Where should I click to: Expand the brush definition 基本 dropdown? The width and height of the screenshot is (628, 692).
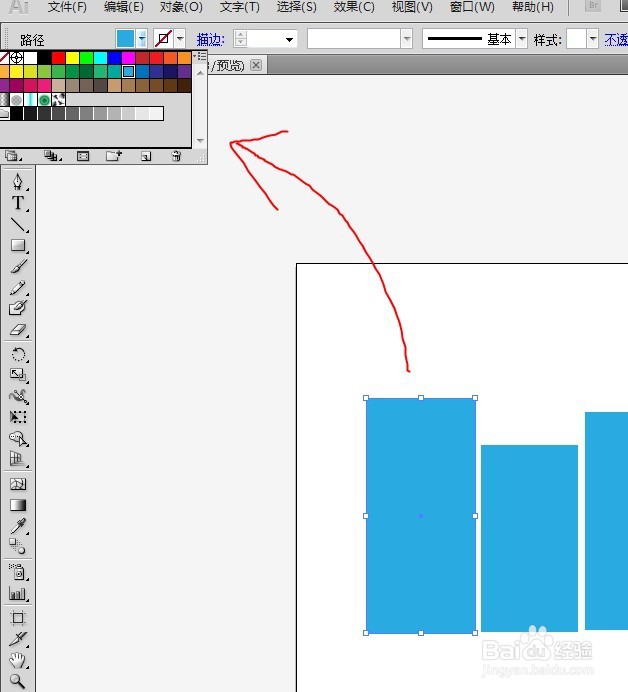[522, 39]
